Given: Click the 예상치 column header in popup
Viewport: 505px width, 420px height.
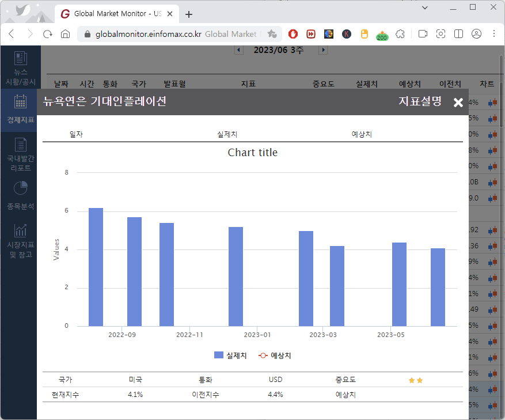Looking at the screenshot, I should pos(362,134).
